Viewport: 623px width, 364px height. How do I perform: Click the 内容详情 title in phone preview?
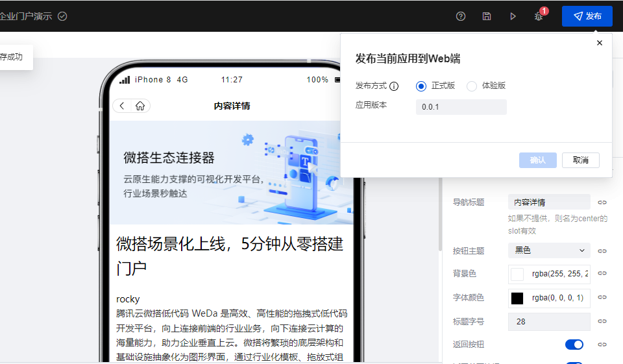pyautogui.click(x=232, y=106)
